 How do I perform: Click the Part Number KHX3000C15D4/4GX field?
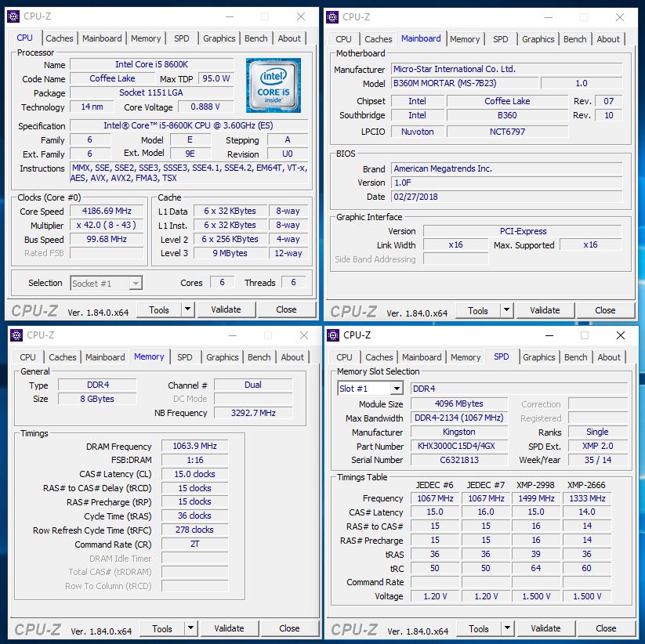[459, 446]
